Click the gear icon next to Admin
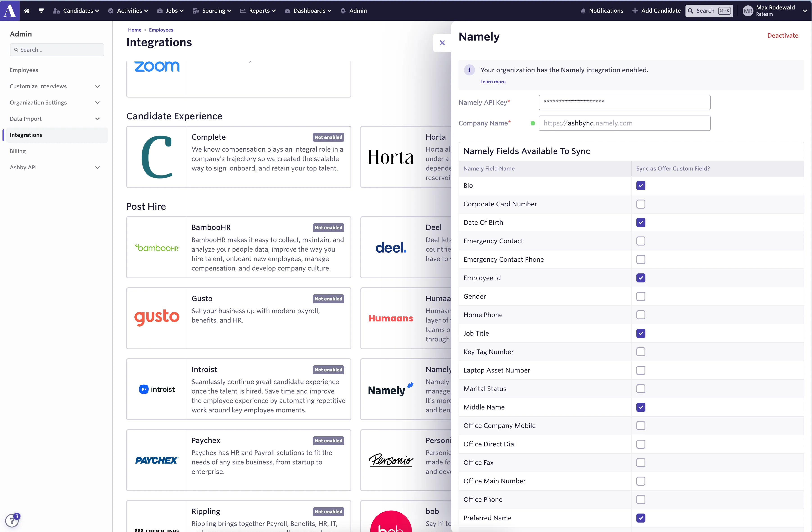The image size is (812, 532). click(x=343, y=11)
